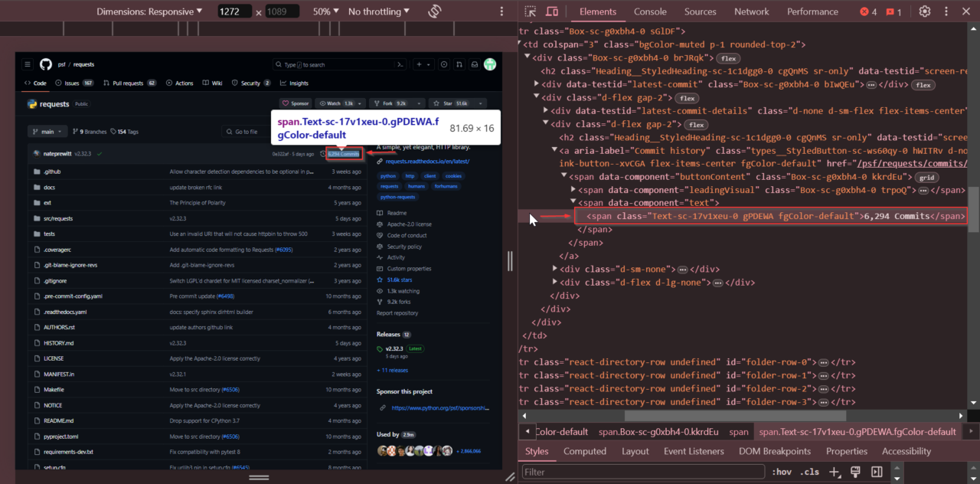Open the 50% zoom dropdown

coord(326,11)
